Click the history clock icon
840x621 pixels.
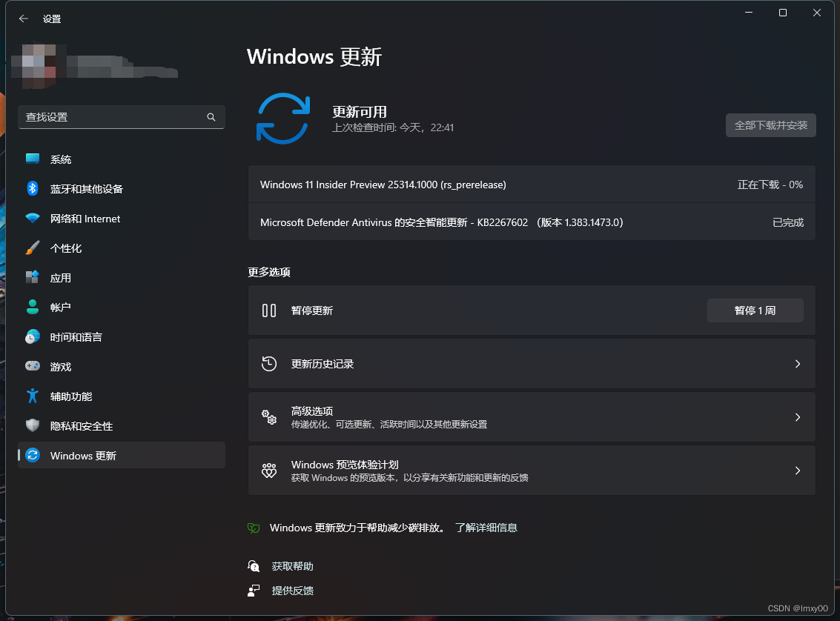269,364
